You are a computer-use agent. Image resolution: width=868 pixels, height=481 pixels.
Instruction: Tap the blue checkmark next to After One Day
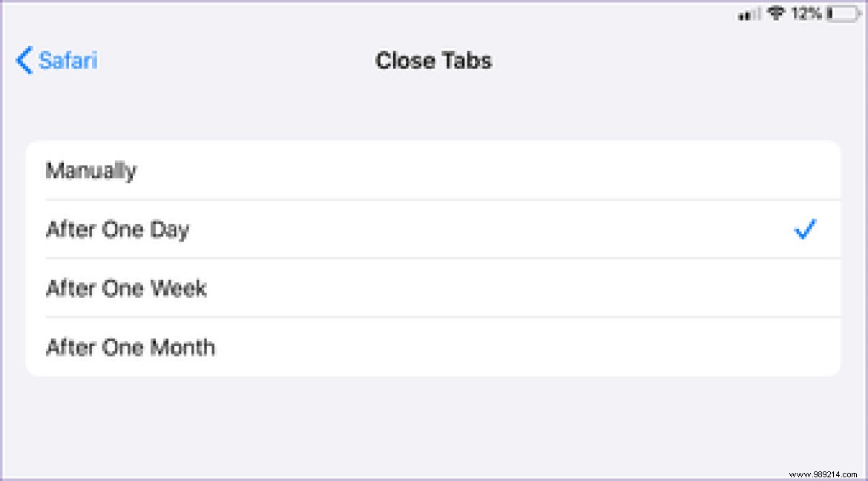pyautogui.click(x=806, y=230)
